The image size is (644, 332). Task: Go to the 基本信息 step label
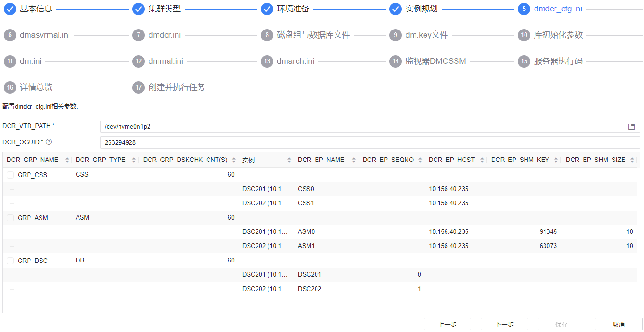pos(36,9)
